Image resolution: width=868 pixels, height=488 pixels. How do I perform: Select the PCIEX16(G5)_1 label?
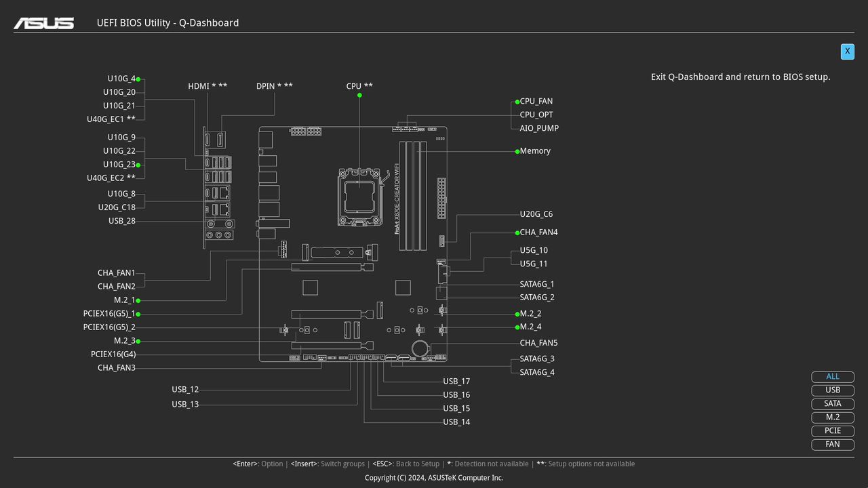coord(109,314)
